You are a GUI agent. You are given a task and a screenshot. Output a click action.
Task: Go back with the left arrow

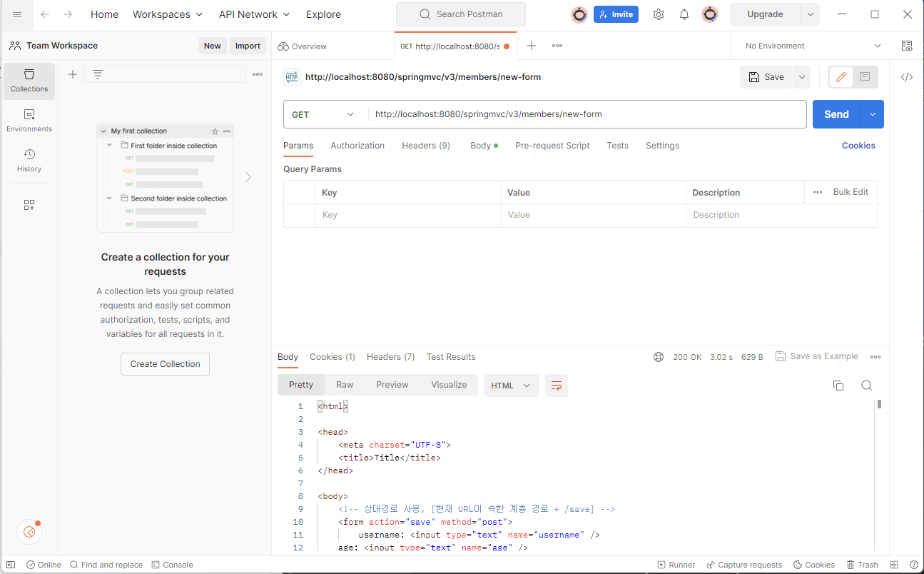pyautogui.click(x=45, y=14)
